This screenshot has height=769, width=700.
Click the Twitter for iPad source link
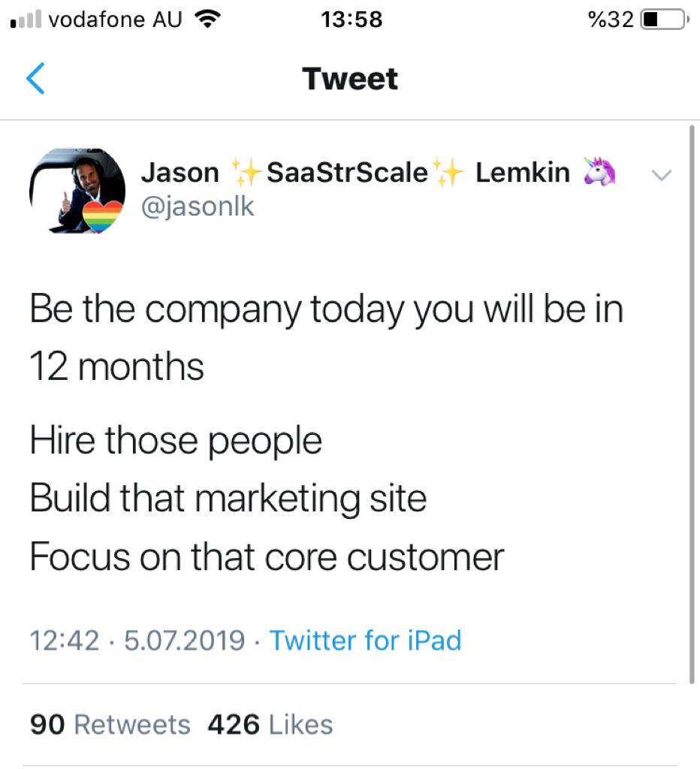[x=365, y=641]
